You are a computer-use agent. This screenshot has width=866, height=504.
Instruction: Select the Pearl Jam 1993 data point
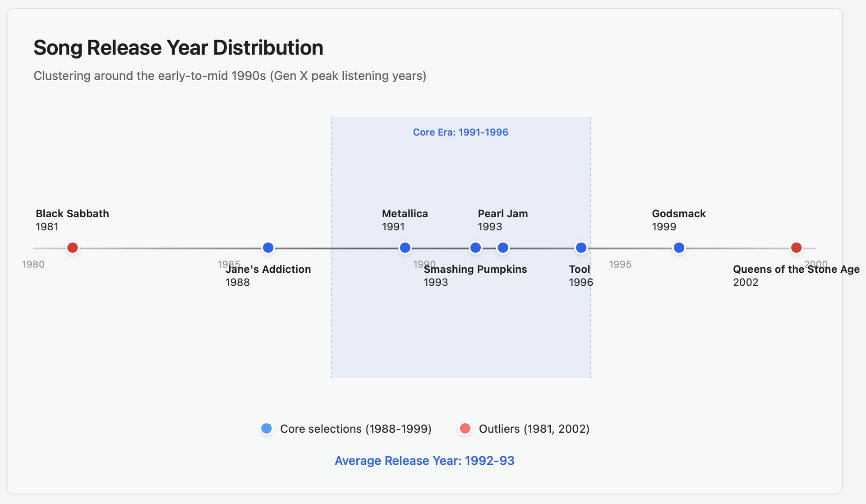tap(502, 247)
